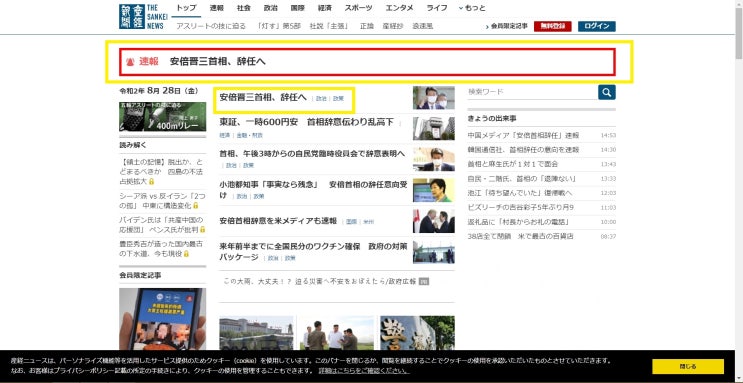The width and height of the screenshot is (743, 383).
Task: Open the 国際 section
Action: tap(298, 8)
